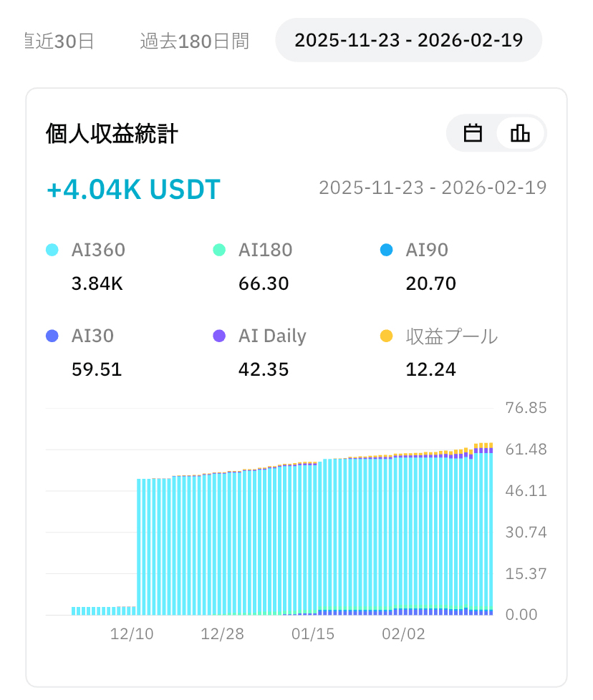Select the AI180 legend label
The width and height of the screenshot is (593, 700).
coord(265,250)
